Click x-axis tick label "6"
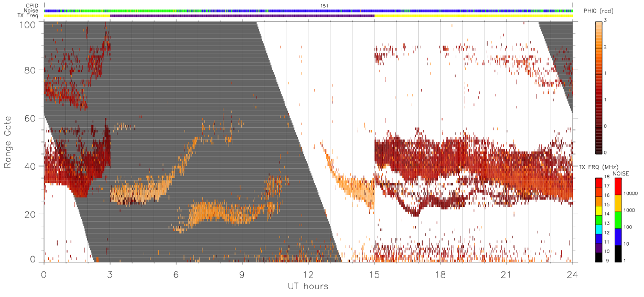Viewport: 644px width, 297px height. (x=176, y=274)
